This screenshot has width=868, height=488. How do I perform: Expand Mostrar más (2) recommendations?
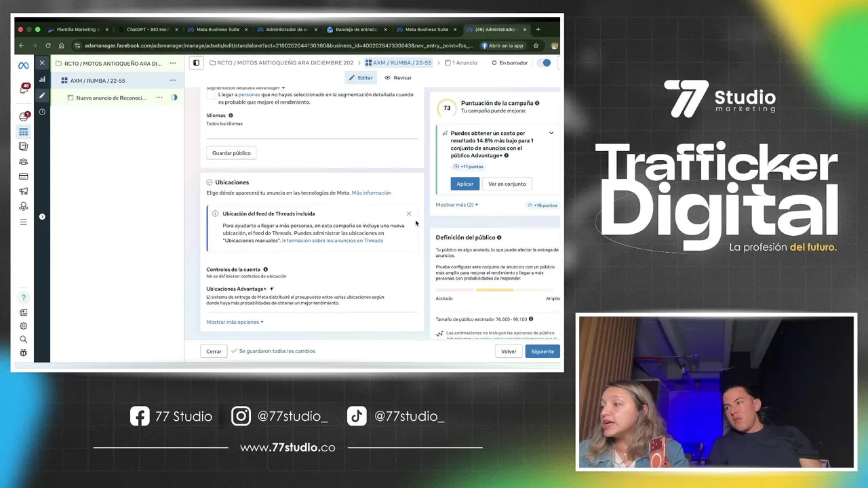point(457,205)
